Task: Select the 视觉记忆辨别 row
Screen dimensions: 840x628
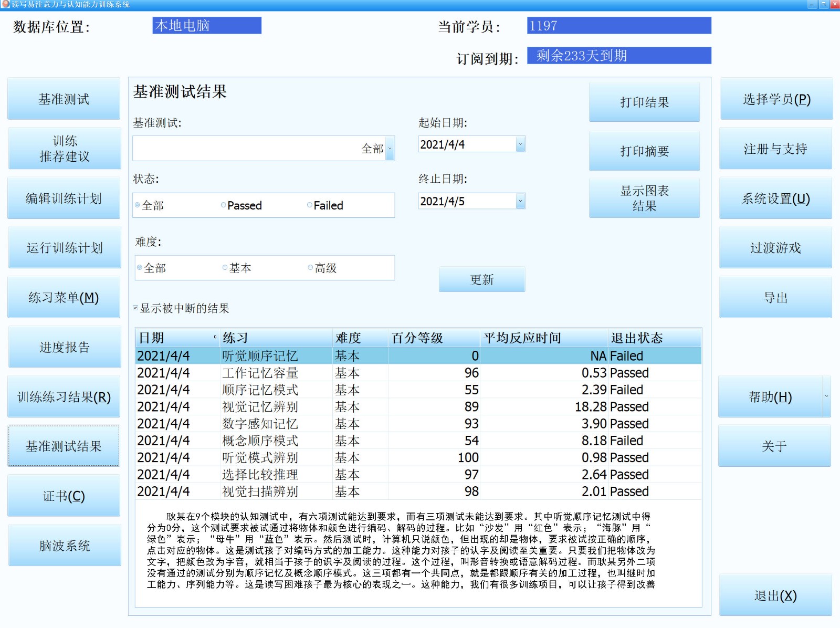Action: [418, 406]
